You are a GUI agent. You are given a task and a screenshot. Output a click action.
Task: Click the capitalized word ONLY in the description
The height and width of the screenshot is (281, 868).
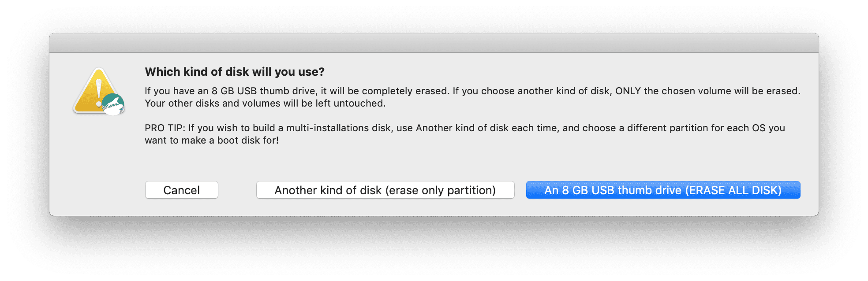(628, 91)
